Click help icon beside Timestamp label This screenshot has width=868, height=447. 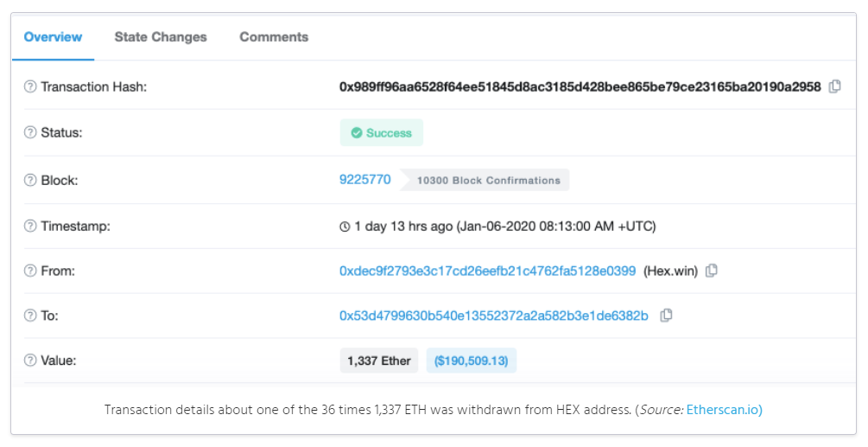pyautogui.click(x=30, y=226)
